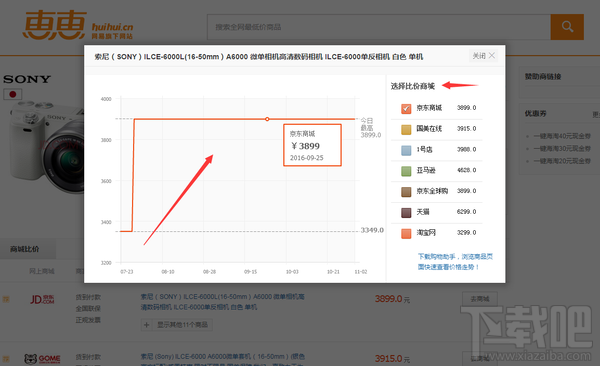
Task: Click the 一键海淘30元现金券 coupon link
Action: coord(562,149)
